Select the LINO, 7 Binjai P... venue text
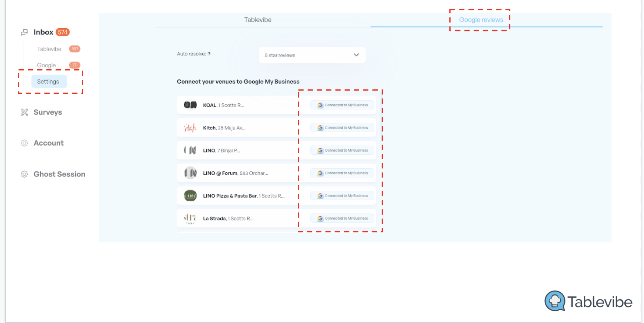Screen dimensions: 644x323 tap(222, 150)
